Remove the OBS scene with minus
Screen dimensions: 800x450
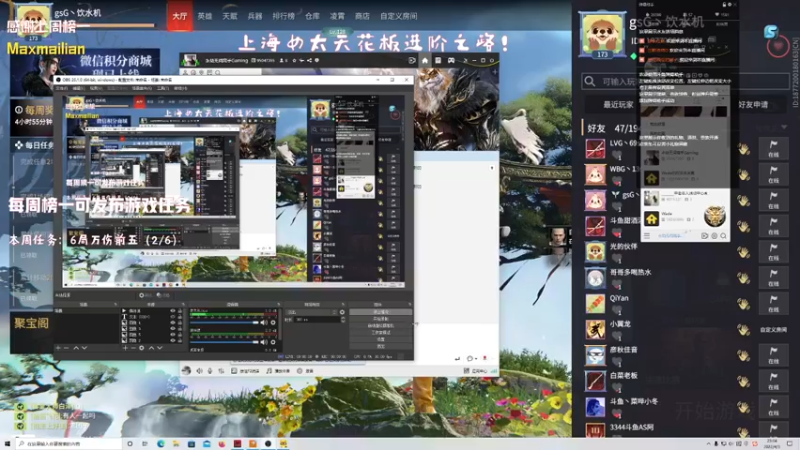[66, 348]
